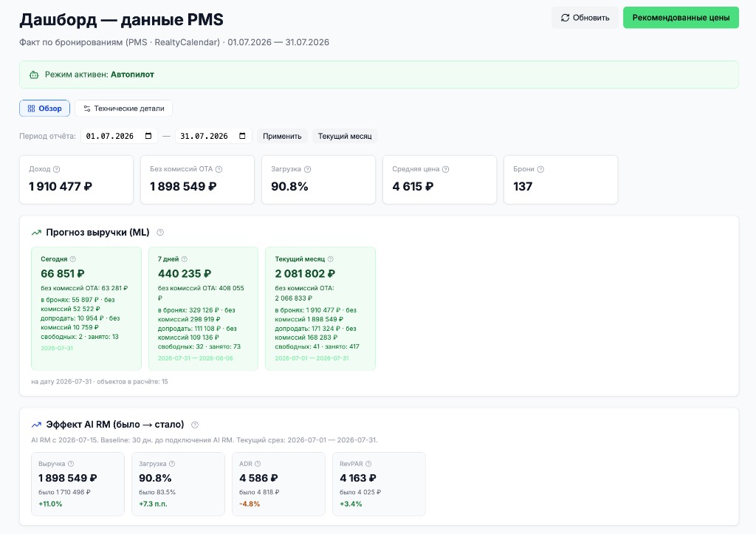This screenshot has height=534, width=756.
Task: Click the ADR change -4.8%
Action: tap(250, 504)
